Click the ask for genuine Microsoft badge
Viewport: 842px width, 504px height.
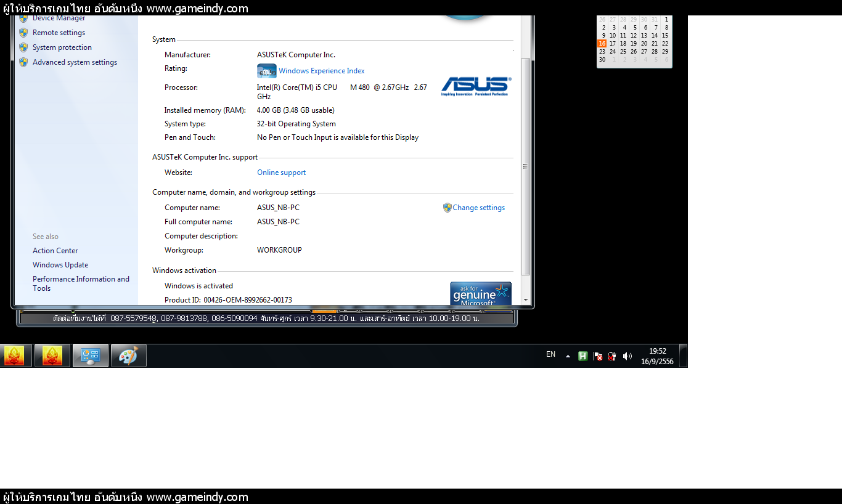pos(481,294)
